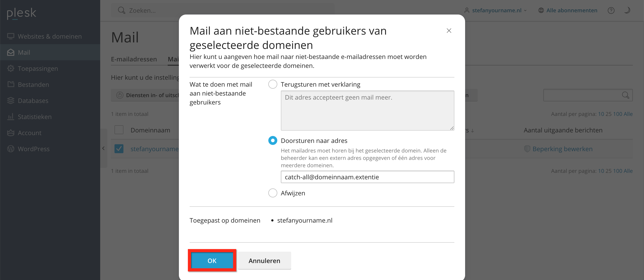This screenshot has width=644, height=280.
Task: Confirm the dialog with OK
Action: tap(212, 261)
